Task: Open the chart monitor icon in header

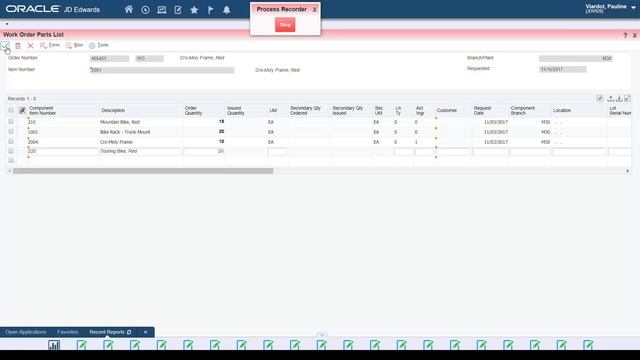Action: [x=162, y=10]
